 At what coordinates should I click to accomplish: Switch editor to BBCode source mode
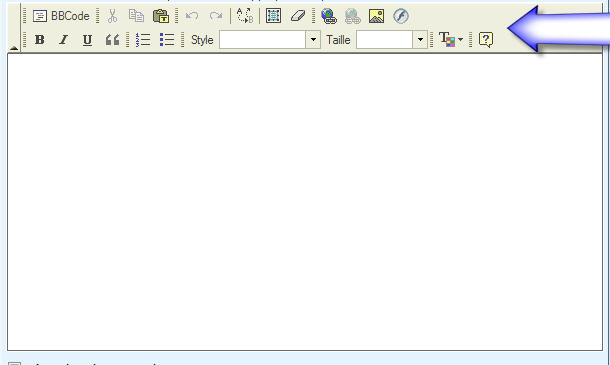click(x=61, y=16)
